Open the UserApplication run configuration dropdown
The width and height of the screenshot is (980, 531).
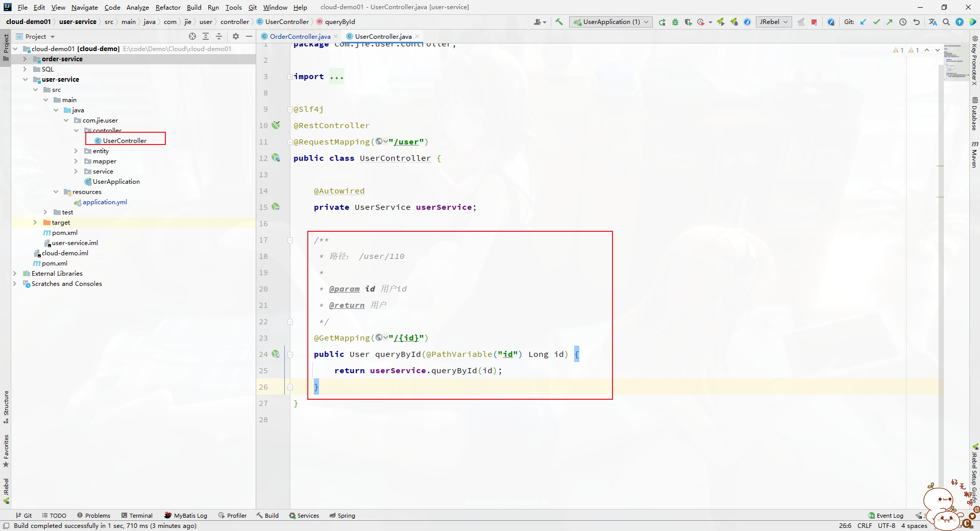611,22
